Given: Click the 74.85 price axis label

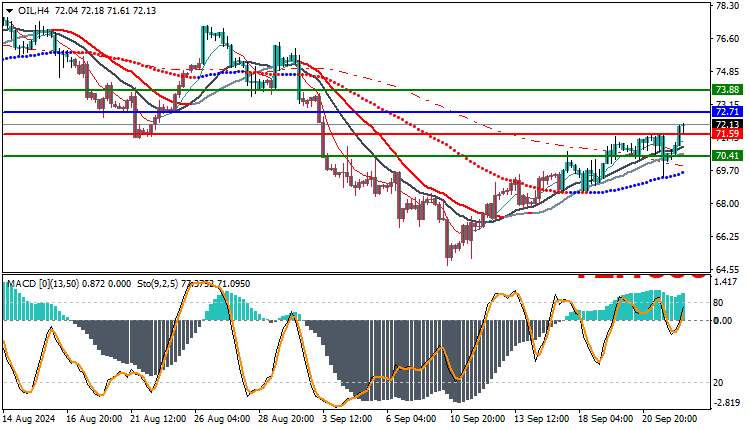Looking at the screenshot, I should (728, 72).
